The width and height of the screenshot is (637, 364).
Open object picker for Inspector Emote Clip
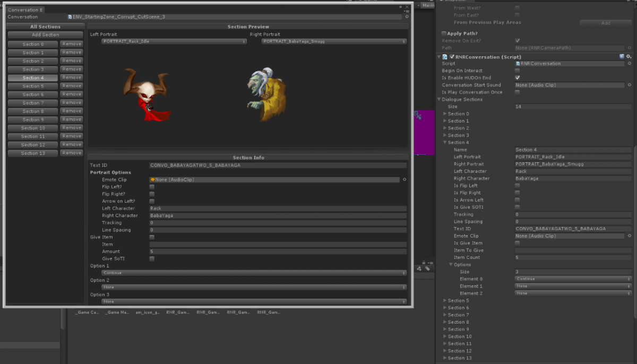630,236
